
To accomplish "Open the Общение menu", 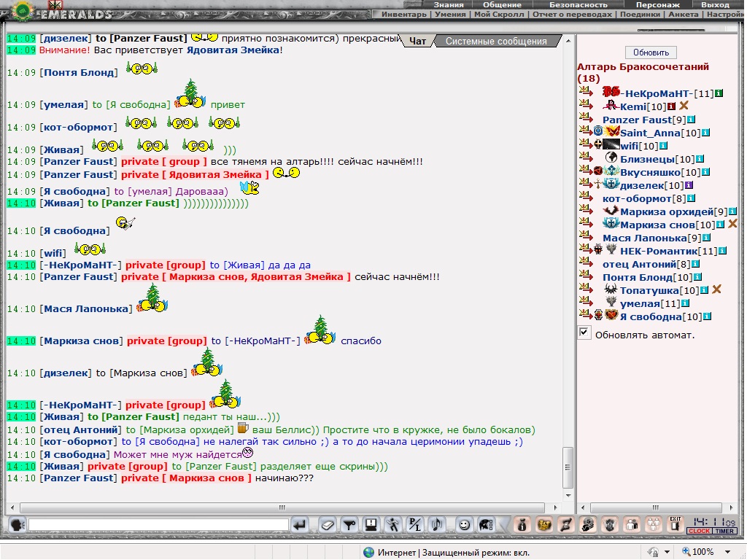I will [x=502, y=5].
